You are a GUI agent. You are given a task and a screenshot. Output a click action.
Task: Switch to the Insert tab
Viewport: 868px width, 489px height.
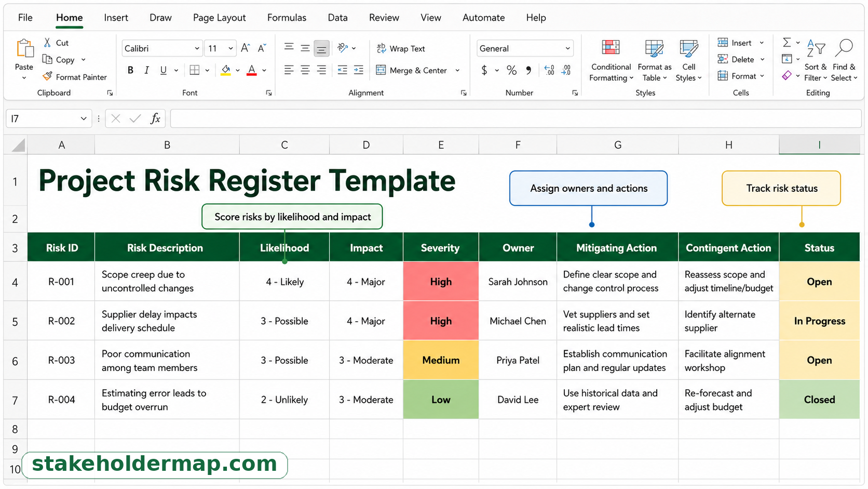(x=116, y=18)
